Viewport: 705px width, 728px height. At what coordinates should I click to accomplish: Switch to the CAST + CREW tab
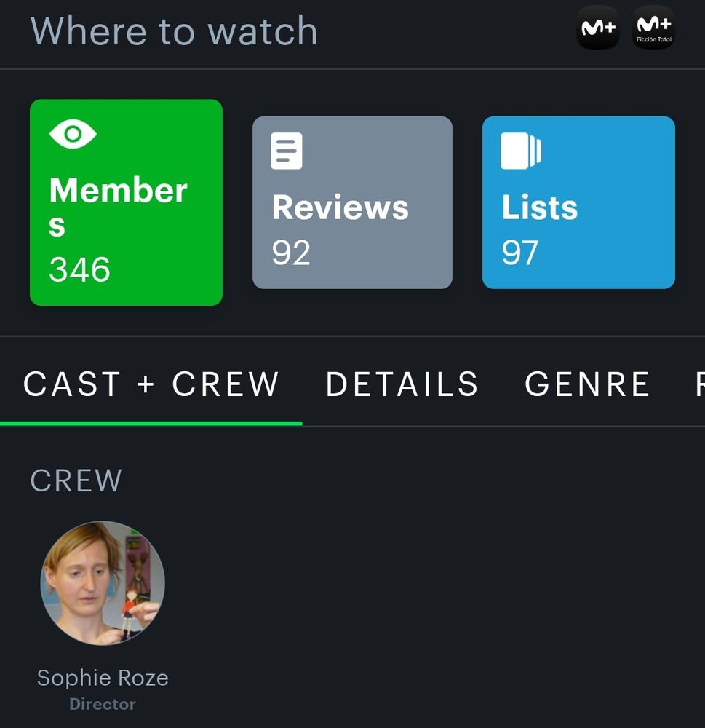151,384
